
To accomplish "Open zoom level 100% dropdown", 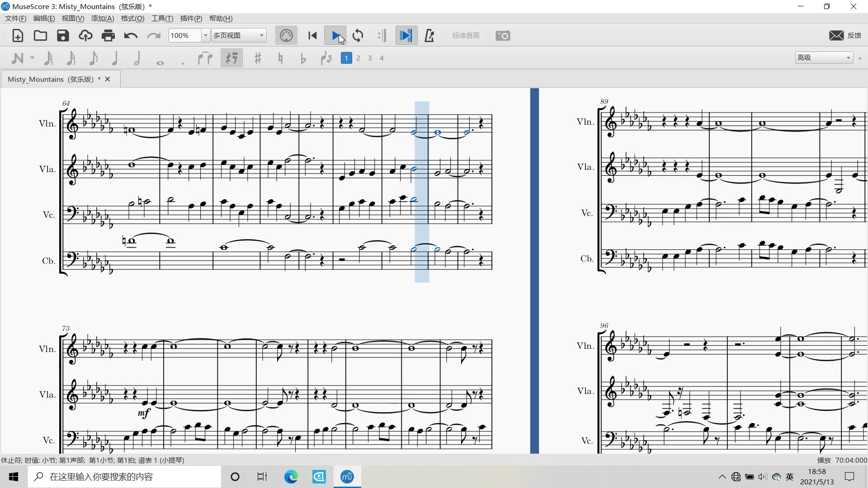I will click(205, 35).
